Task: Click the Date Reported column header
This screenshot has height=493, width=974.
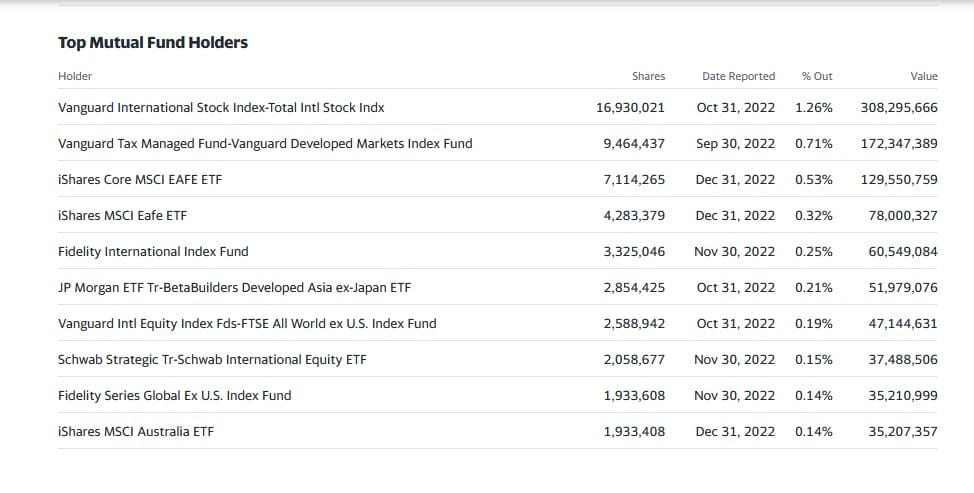Action: 738,76
